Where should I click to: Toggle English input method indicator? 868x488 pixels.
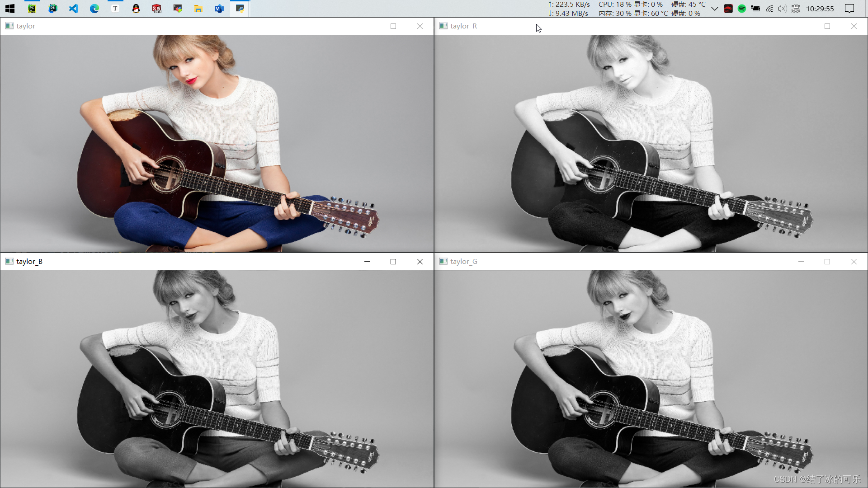pyautogui.click(x=796, y=9)
